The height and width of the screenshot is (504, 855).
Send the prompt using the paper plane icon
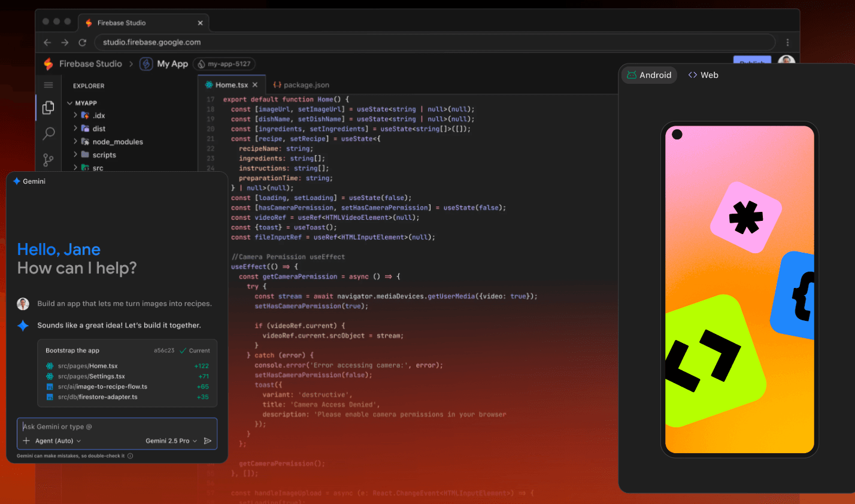(x=208, y=440)
